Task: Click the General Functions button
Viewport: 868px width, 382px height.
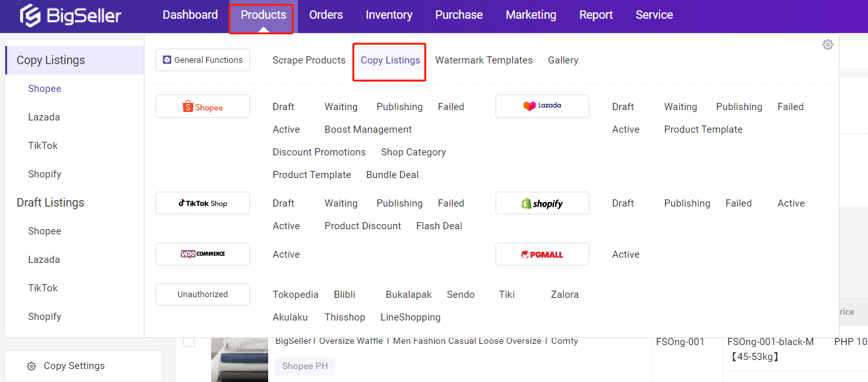Action: pos(202,60)
